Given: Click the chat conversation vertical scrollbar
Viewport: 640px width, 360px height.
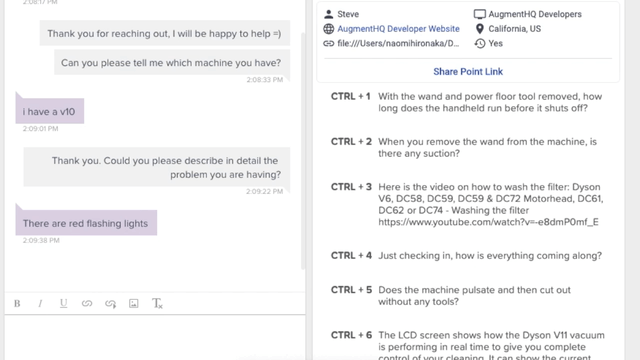Looking at the screenshot, I should click(303, 151).
